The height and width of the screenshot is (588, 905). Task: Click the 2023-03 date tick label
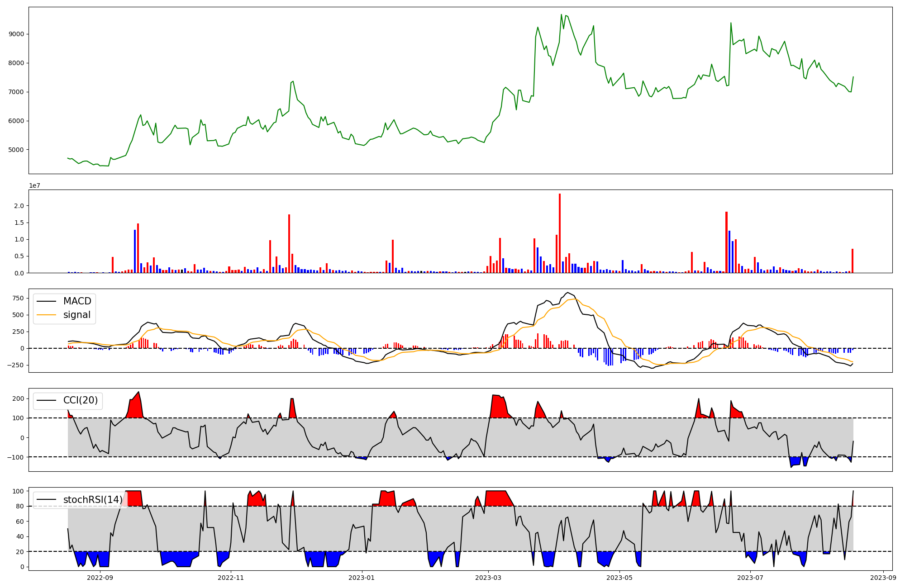(488, 577)
